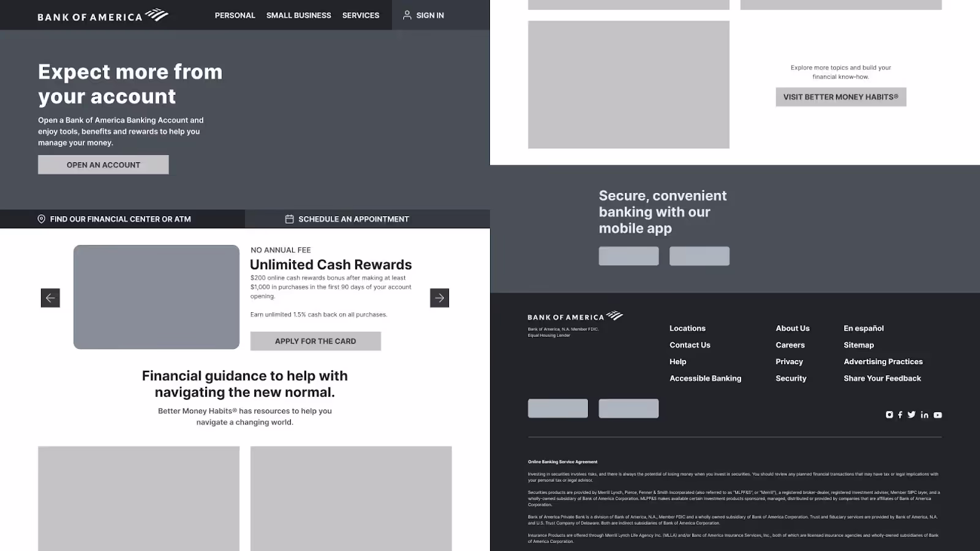This screenshot has width=980, height=551.
Task: Open the Facebook icon in the footer
Action: 900,415
